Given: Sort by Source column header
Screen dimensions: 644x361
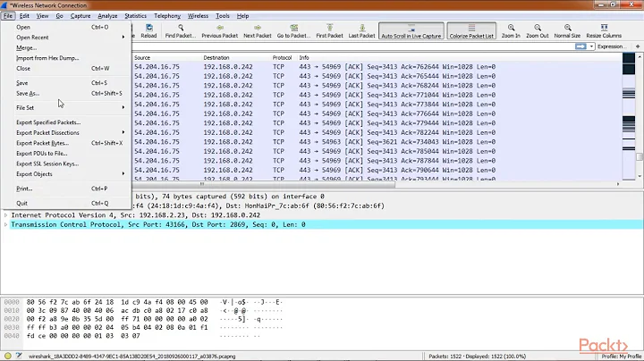Looking at the screenshot, I should point(142,58).
